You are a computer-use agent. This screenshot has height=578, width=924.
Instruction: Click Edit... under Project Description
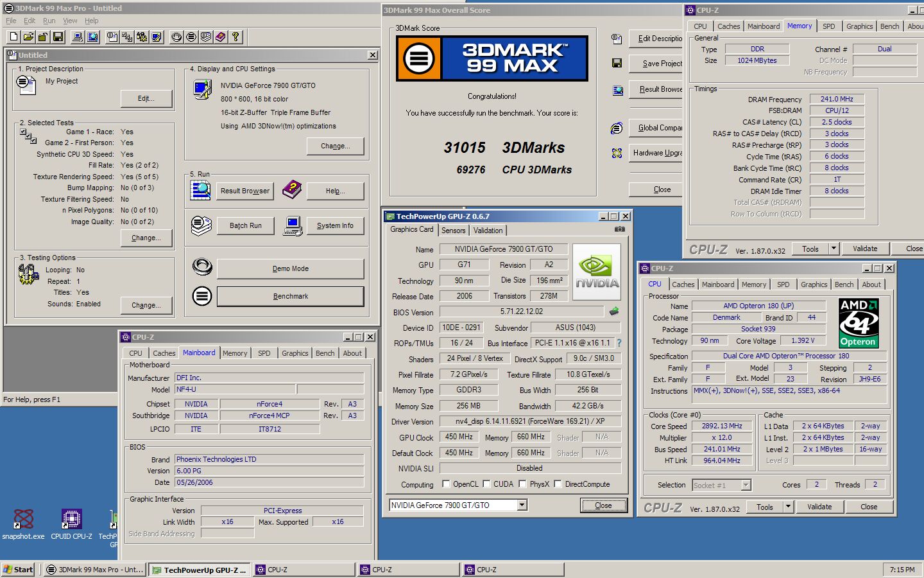point(146,98)
